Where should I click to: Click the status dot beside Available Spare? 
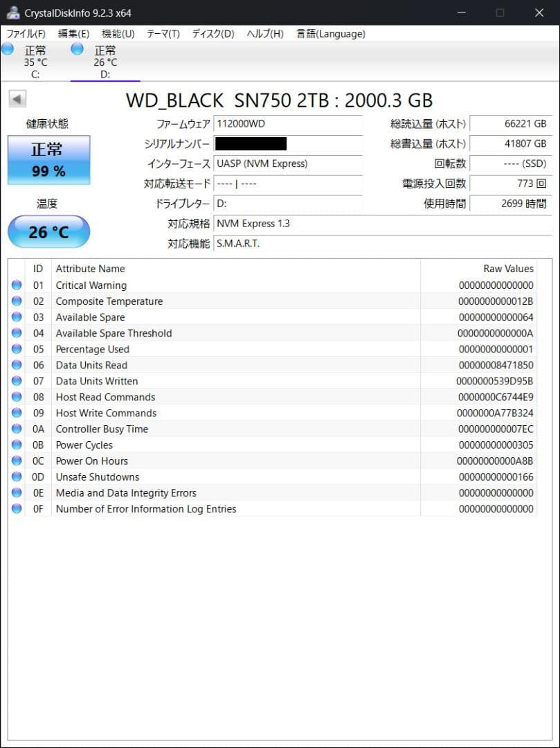point(16,317)
